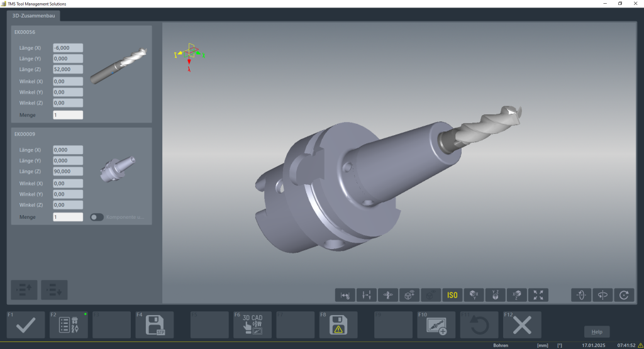Click the F6 3D CAD button
644x349 pixels.
coord(252,325)
